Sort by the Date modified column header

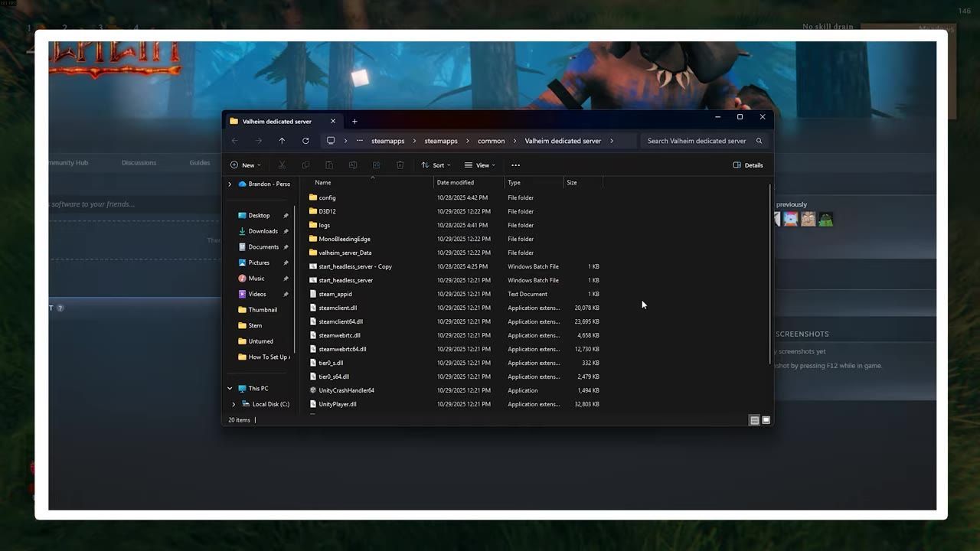pyautogui.click(x=455, y=183)
